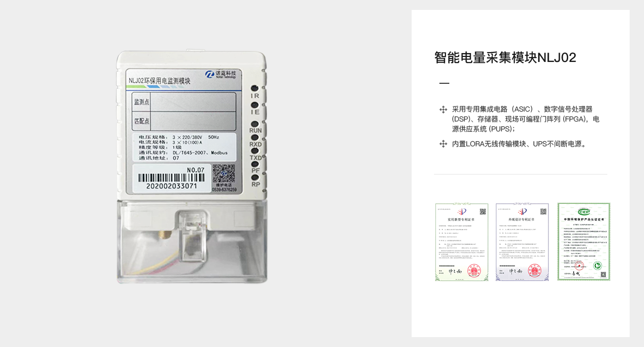Click the first bullet icon before ASIC text
The width and height of the screenshot is (644, 347).
pos(443,110)
